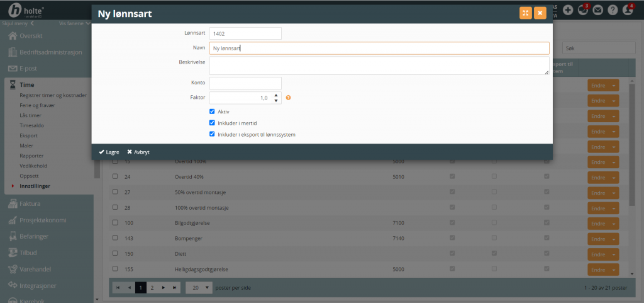
Task: Increase Faktor value with up arrow
Action: 276,95
